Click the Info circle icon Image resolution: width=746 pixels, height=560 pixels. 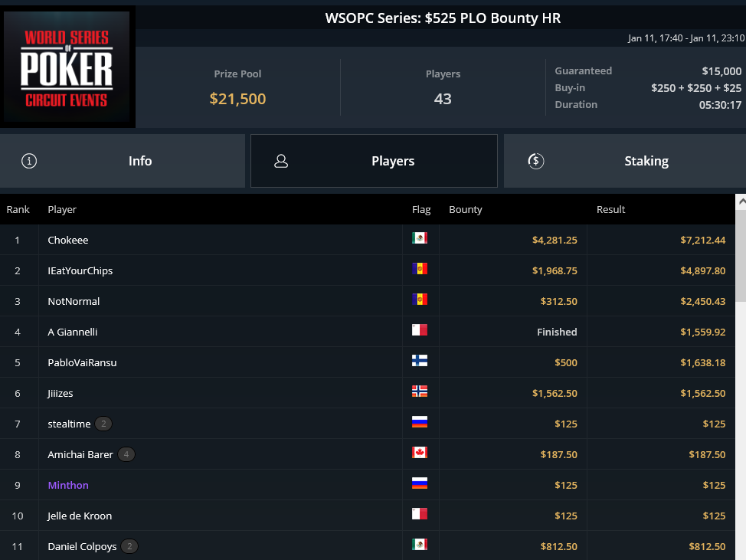pyautogui.click(x=29, y=161)
